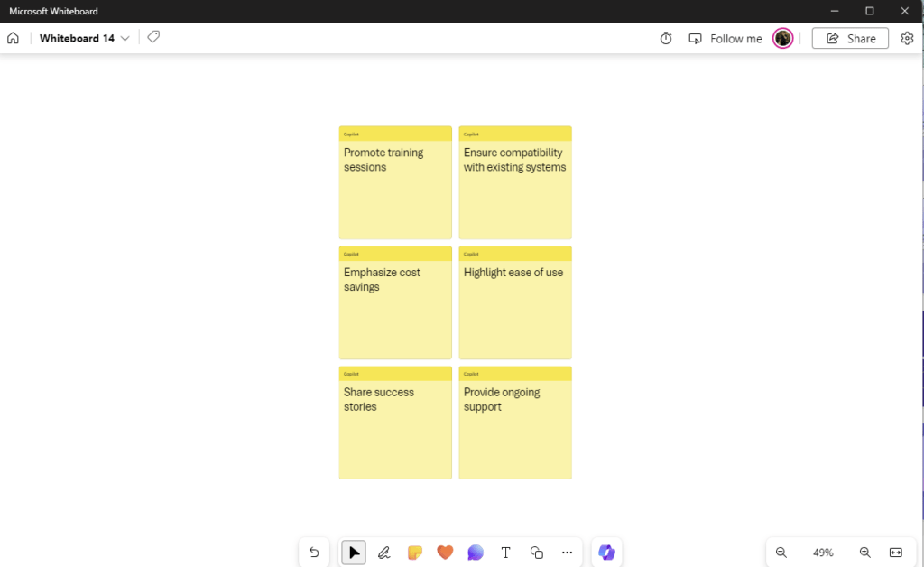The width and height of the screenshot is (924, 567).
Task: Zoom out the canvas
Action: (x=781, y=553)
